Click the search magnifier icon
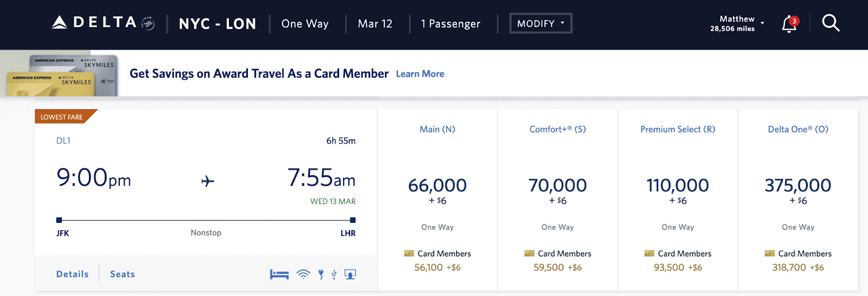This screenshot has width=868, height=296. (831, 23)
